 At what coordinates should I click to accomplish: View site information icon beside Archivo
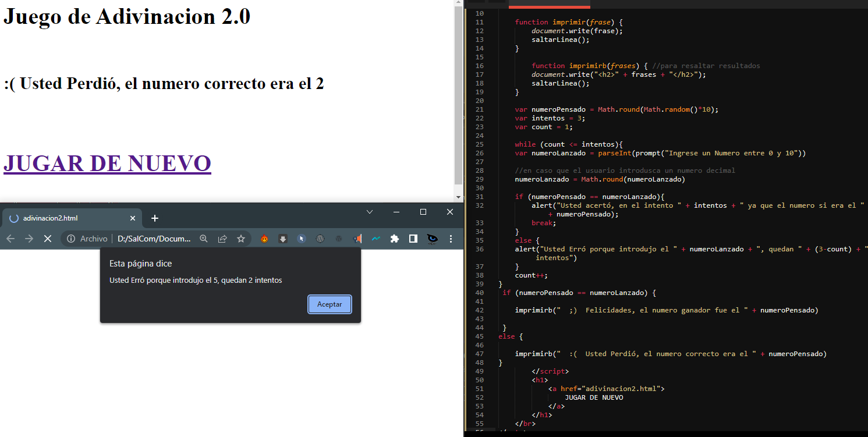(71, 239)
